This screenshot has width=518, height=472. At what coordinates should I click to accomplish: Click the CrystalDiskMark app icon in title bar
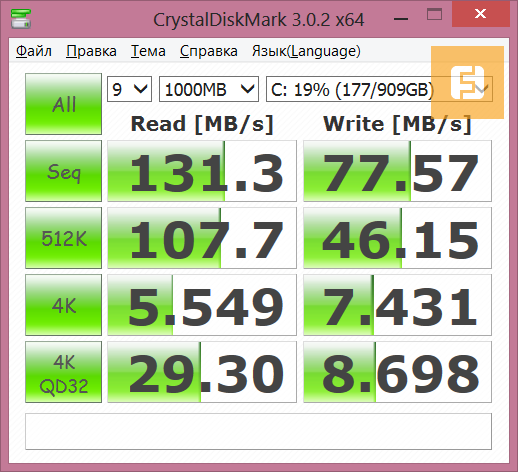point(21,19)
